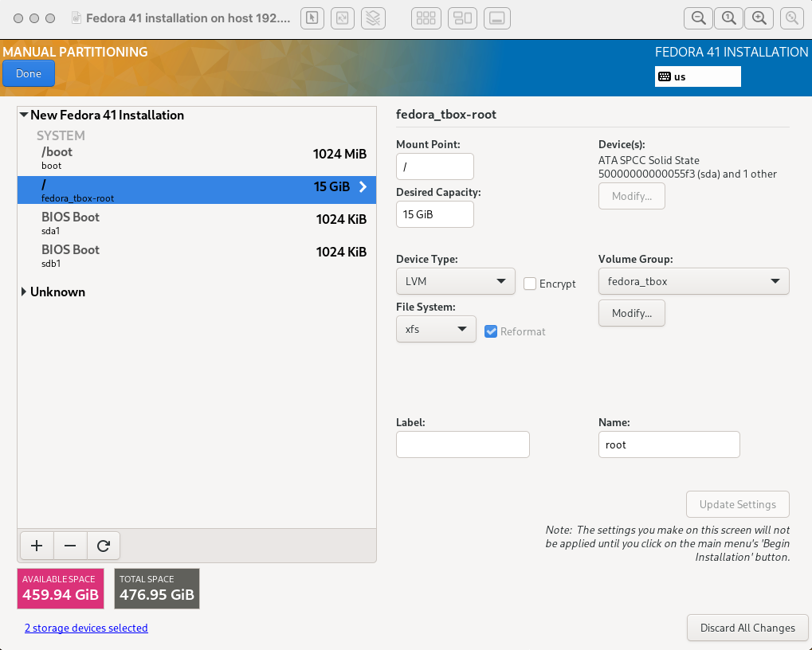Click Modify under Device(s)
The width and height of the screenshot is (812, 650).
click(632, 196)
